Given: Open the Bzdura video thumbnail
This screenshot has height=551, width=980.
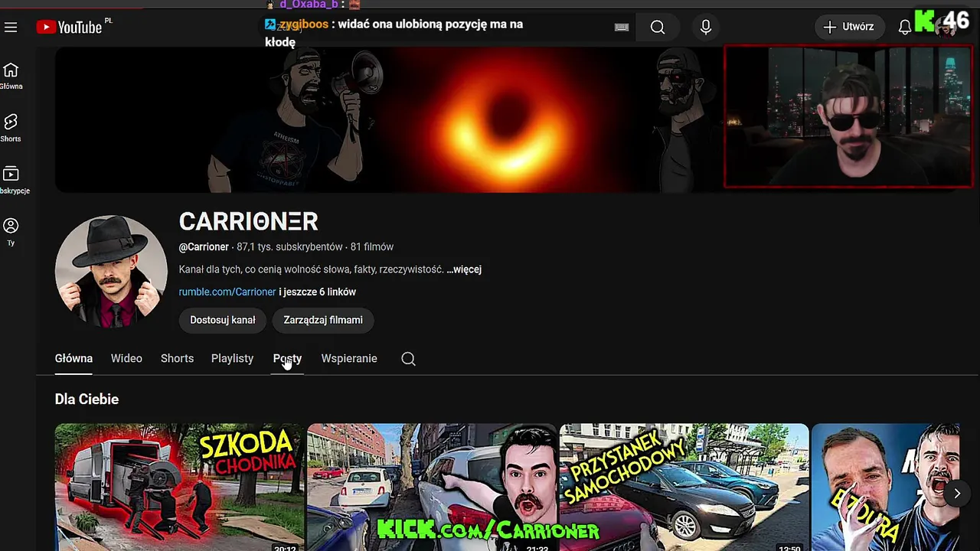Looking at the screenshot, I should [x=885, y=487].
